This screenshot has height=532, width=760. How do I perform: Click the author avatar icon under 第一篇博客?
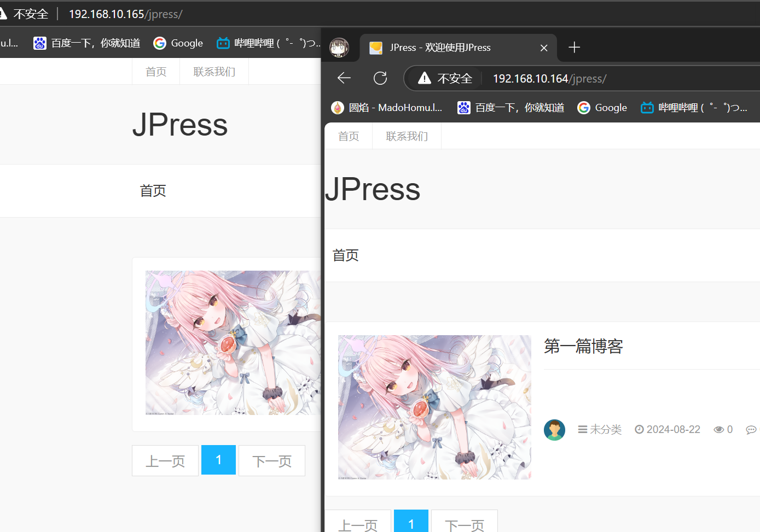pos(554,430)
